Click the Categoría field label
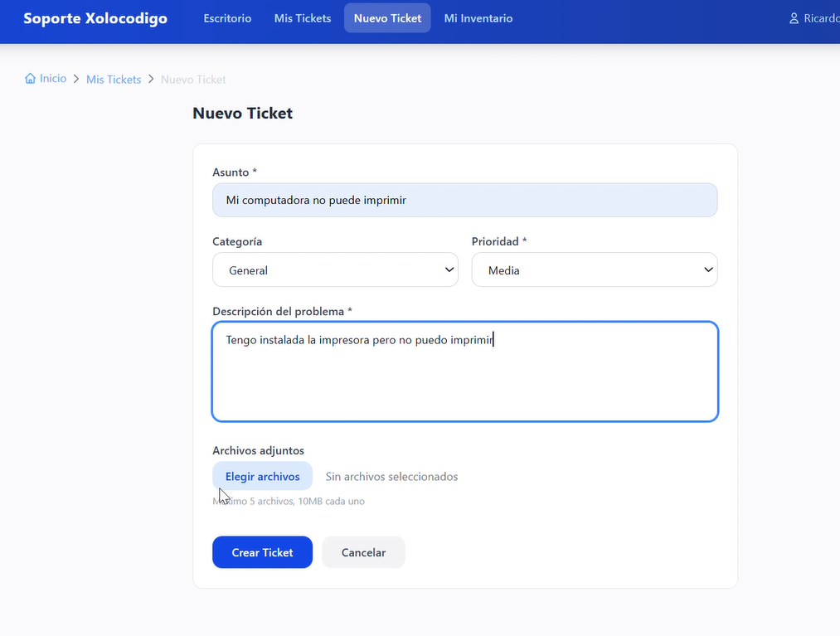The width and height of the screenshot is (840, 636). click(237, 241)
